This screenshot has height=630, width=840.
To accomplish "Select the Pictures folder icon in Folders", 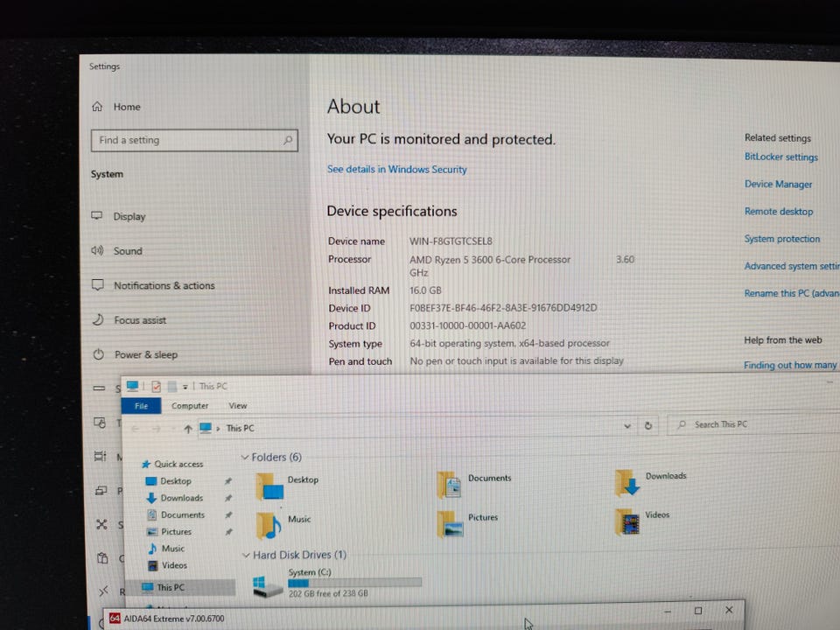I will [x=450, y=524].
